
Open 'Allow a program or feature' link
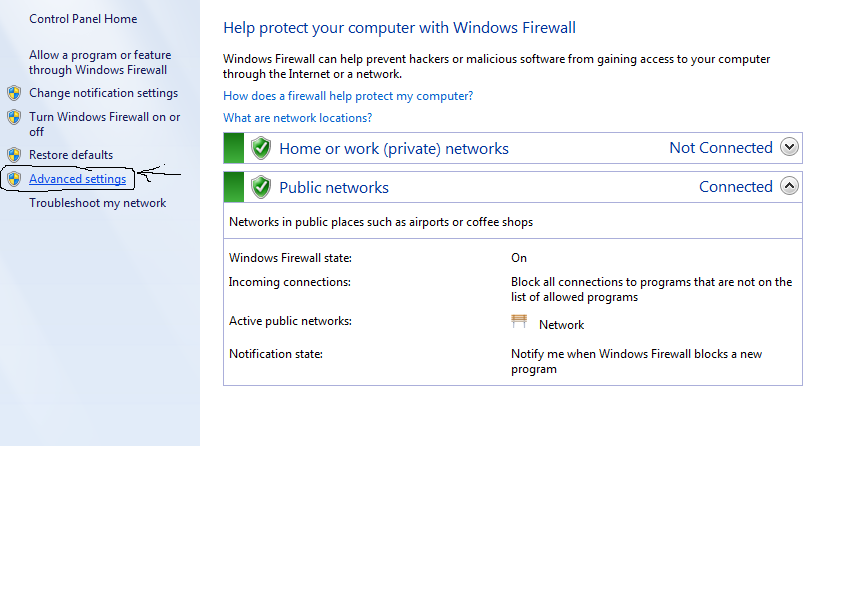[x=100, y=63]
